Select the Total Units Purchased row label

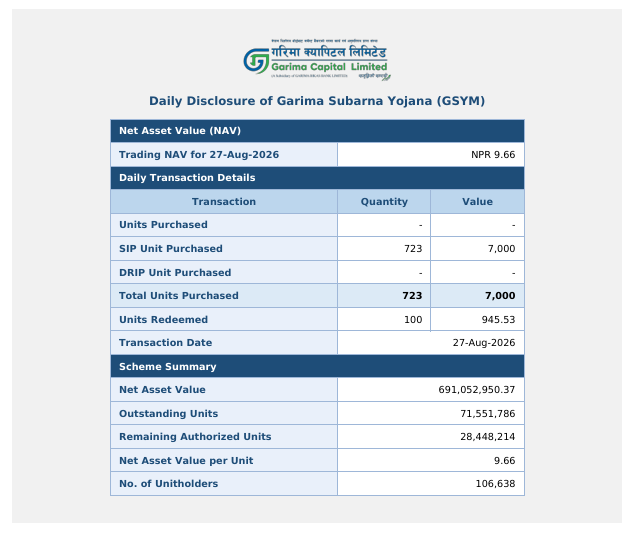pos(179,296)
